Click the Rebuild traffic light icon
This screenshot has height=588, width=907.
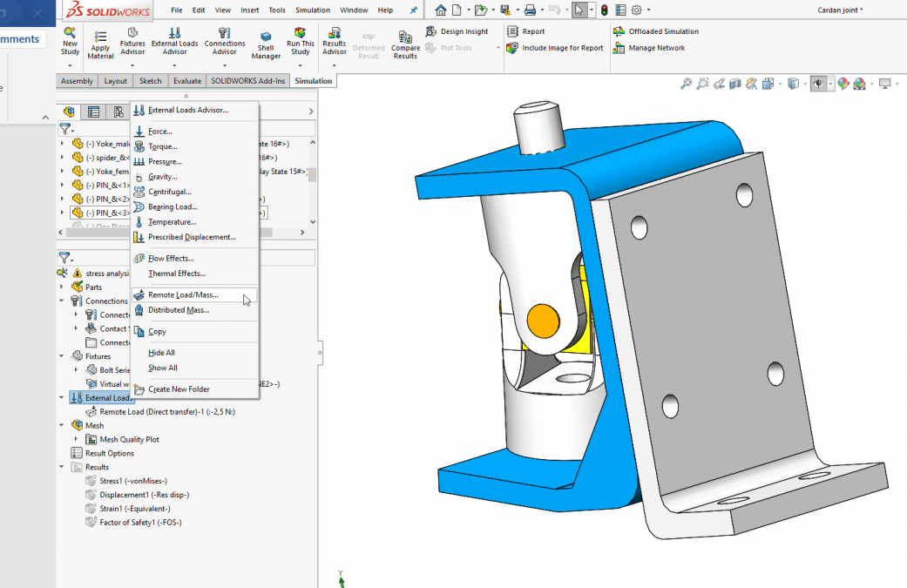[x=605, y=10]
